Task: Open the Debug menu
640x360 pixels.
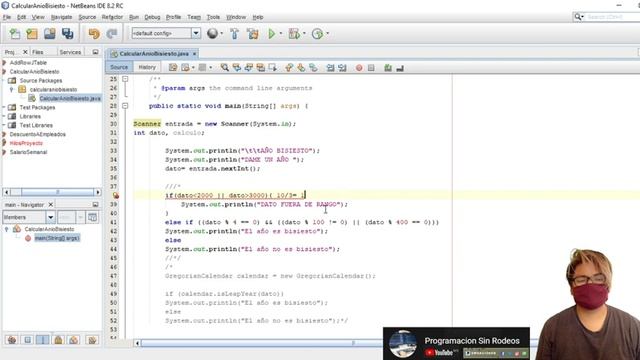Action: pos(152,17)
